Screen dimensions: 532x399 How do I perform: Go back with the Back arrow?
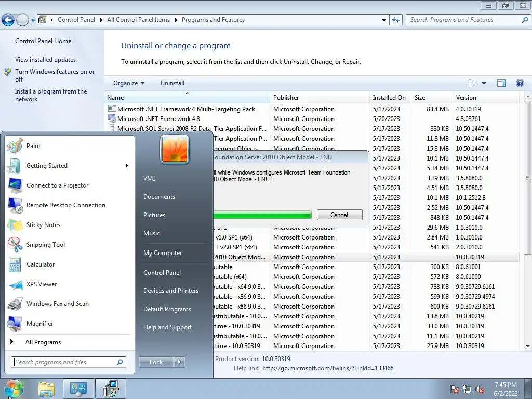click(8, 20)
